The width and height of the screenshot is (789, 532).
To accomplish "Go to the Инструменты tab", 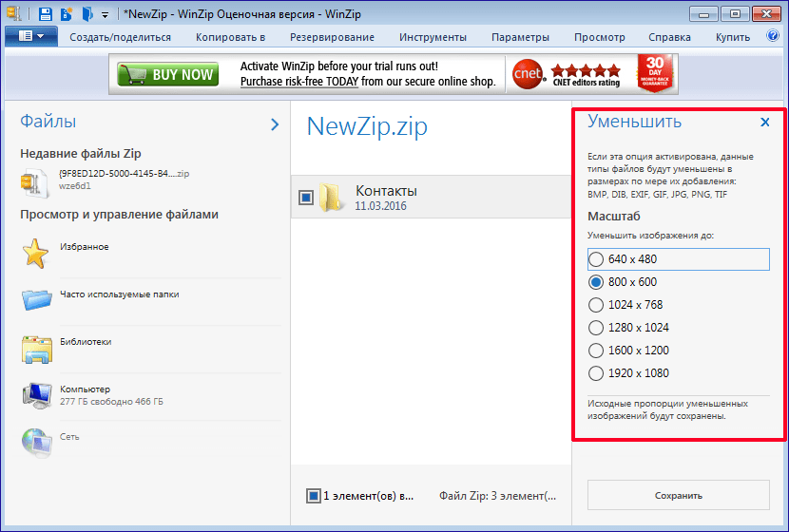I will click(433, 37).
